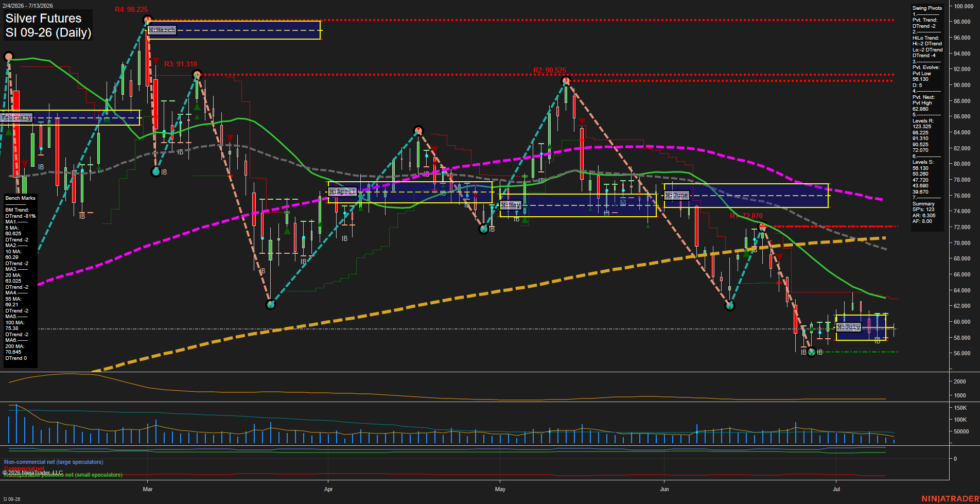
Task: Click the M:July monthly session box label
Action: (848, 327)
